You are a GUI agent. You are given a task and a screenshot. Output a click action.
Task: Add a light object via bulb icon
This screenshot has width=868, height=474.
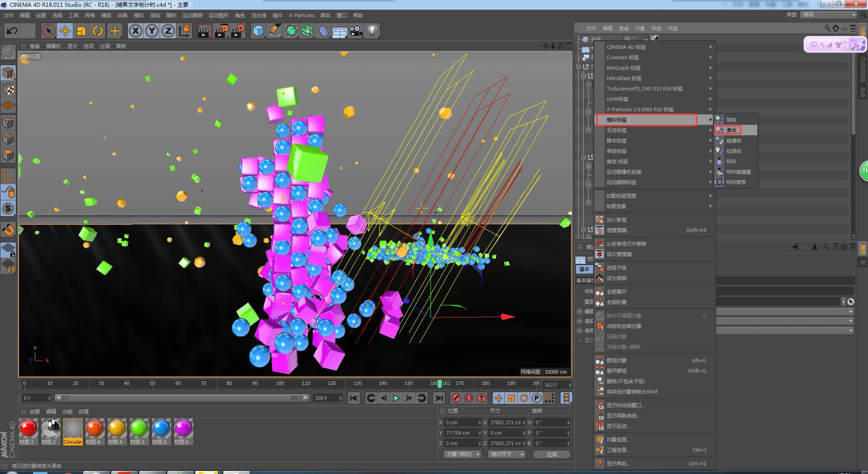point(372,31)
